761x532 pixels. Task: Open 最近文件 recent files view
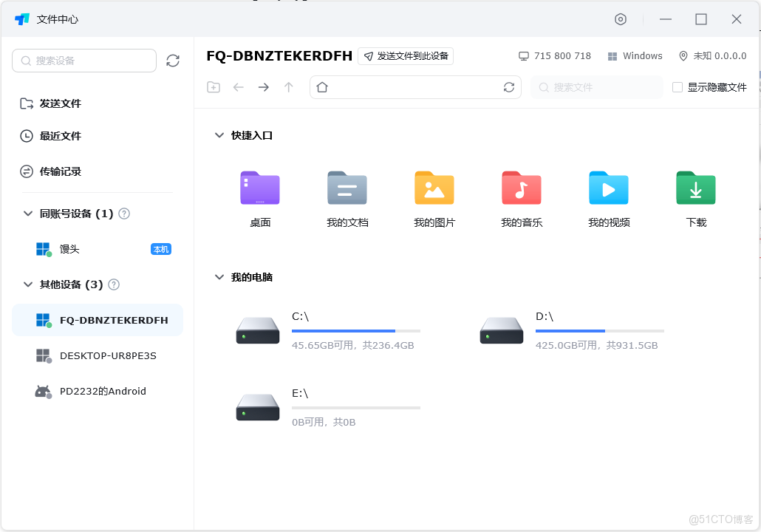tap(55, 135)
